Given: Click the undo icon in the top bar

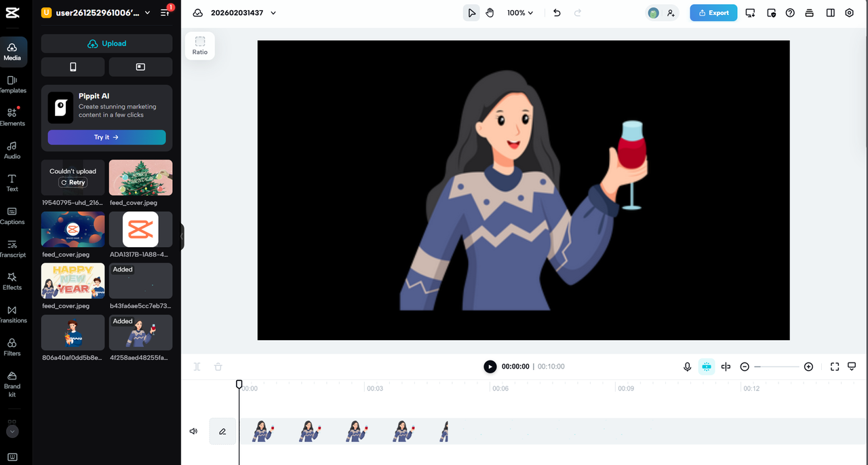Looking at the screenshot, I should click(556, 12).
